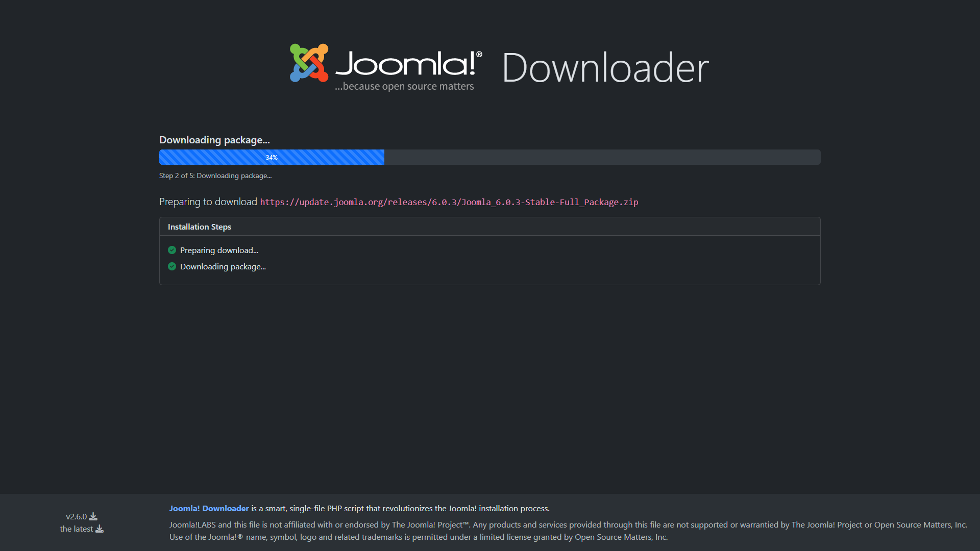Click the Joomla 6.0.3 package zip URL
Viewport: 980px width, 551px height.
point(449,202)
